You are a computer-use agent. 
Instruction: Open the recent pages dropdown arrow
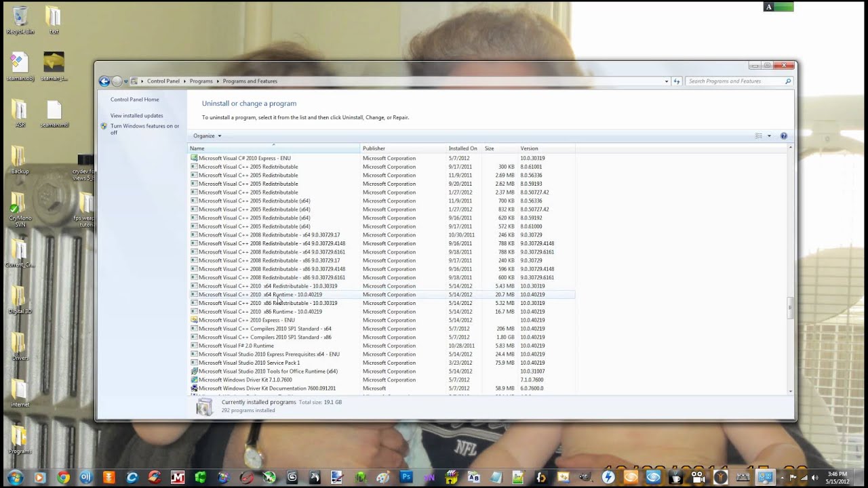(x=126, y=81)
